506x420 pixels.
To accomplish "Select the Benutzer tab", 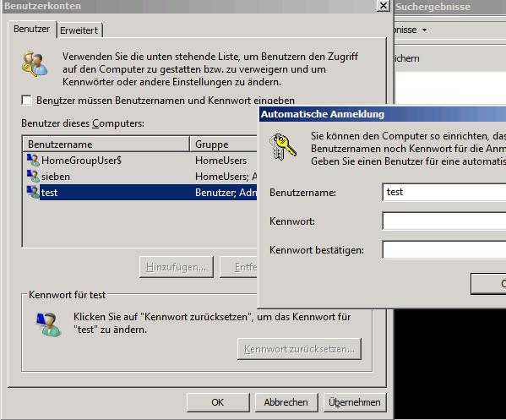I will pos(32,29).
